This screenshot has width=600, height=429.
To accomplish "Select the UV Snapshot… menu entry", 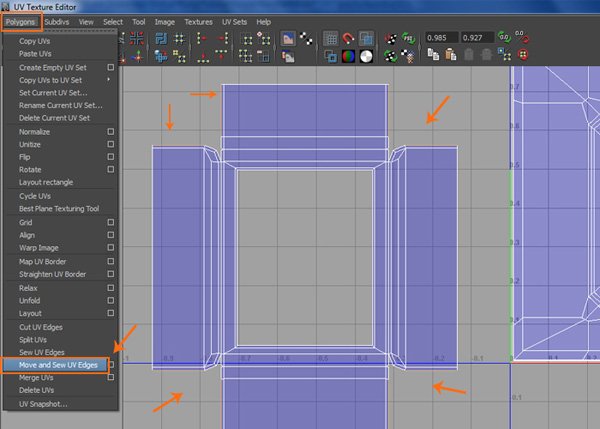I will tap(43, 404).
